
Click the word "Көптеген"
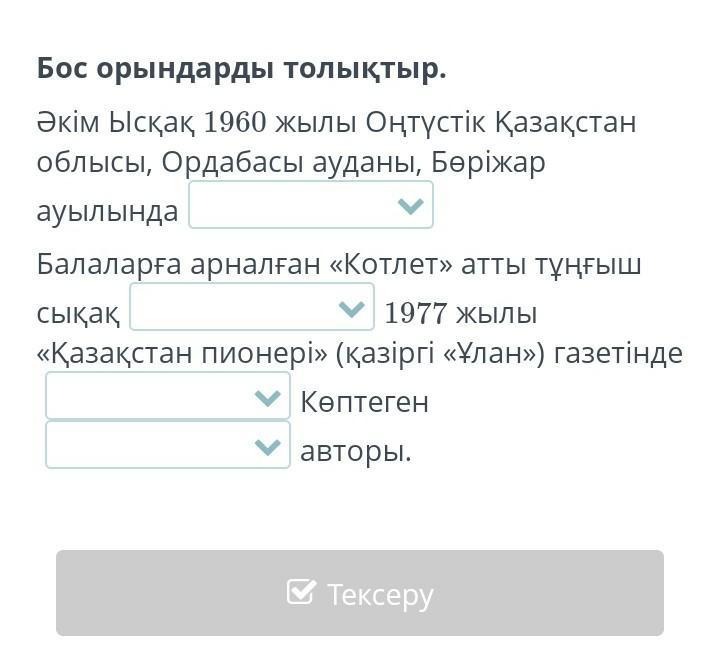365,402
